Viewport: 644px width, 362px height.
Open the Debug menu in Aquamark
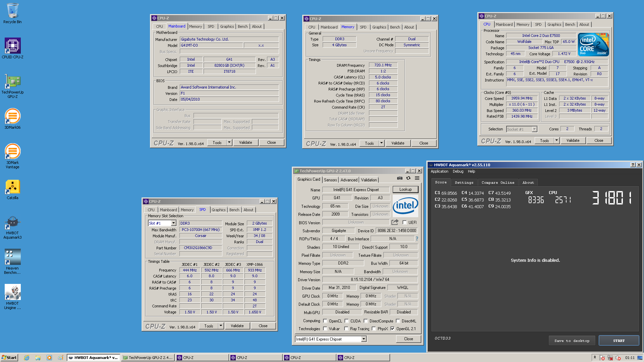[x=458, y=171]
